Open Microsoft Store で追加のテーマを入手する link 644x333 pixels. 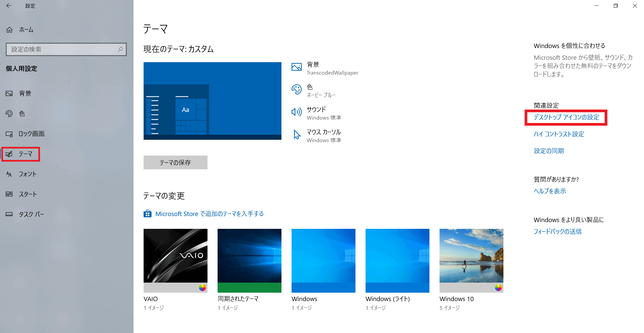[x=210, y=214]
